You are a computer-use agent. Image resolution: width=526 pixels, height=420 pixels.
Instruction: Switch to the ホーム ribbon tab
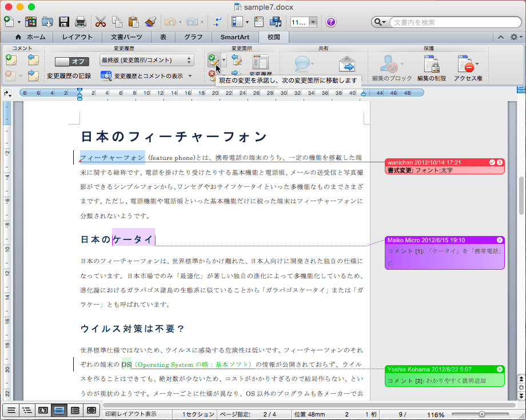(31, 37)
